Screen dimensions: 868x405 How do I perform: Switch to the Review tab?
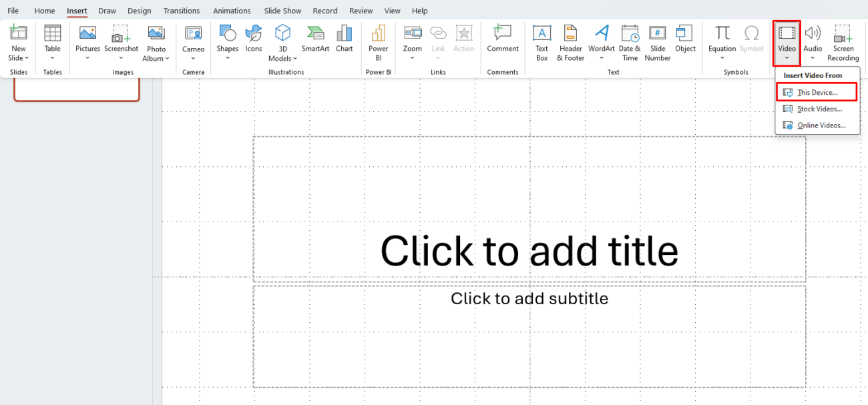(x=361, y=11)
